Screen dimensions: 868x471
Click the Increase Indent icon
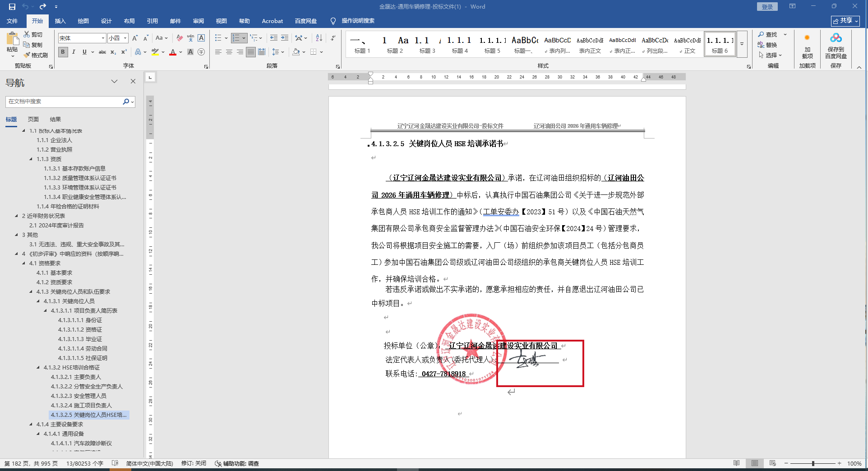[285, 38]
